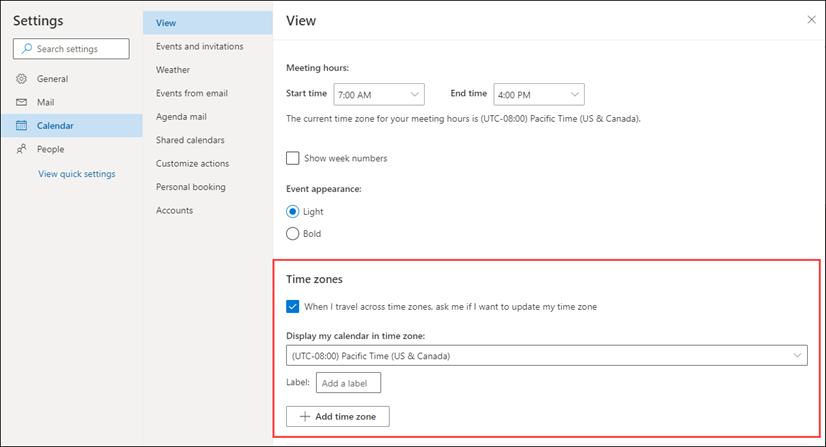Open General settings category
Image resolution: width=826 pixels, height=447 pixels.
pos(72,79)
